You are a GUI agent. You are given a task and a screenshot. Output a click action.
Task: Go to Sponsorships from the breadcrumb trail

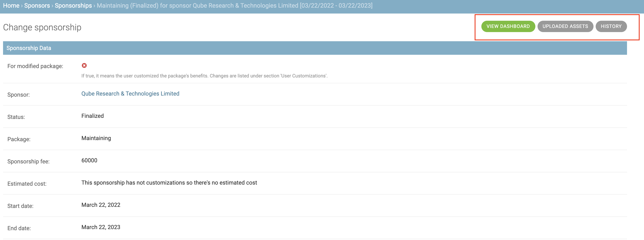[73, 5]
